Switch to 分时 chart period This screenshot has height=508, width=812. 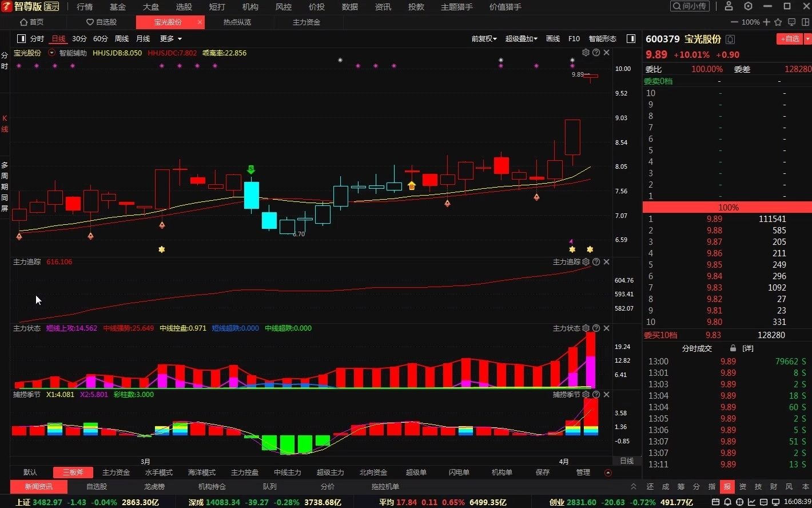37,39
